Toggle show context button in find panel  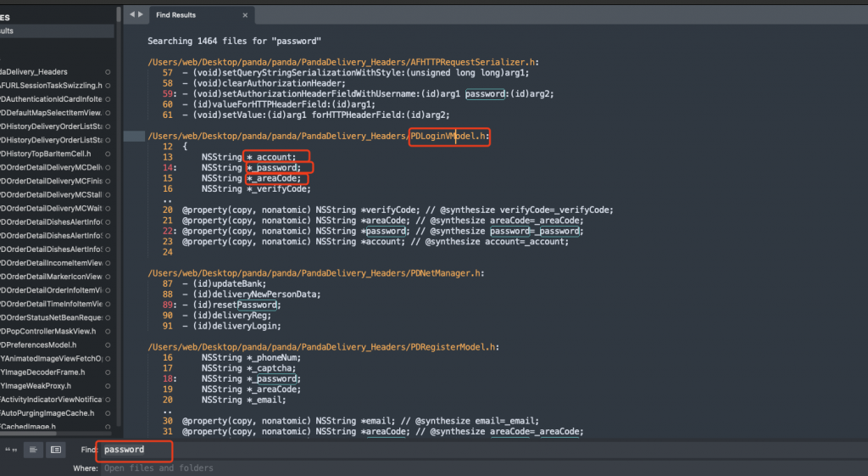coord(33,449)
